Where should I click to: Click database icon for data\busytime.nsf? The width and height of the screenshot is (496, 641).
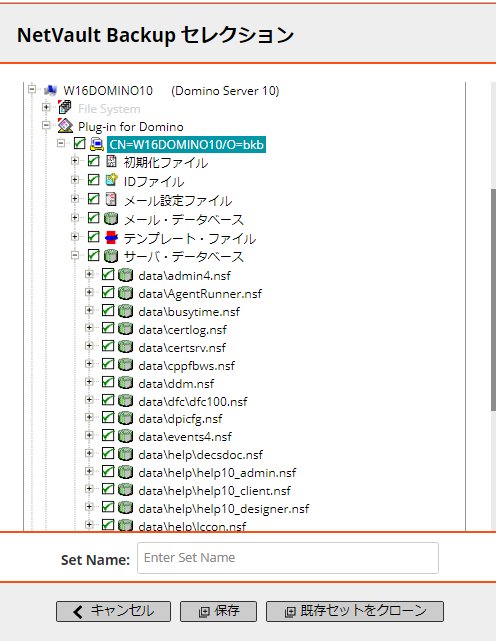pyautogui.click(x=126, y=311)
